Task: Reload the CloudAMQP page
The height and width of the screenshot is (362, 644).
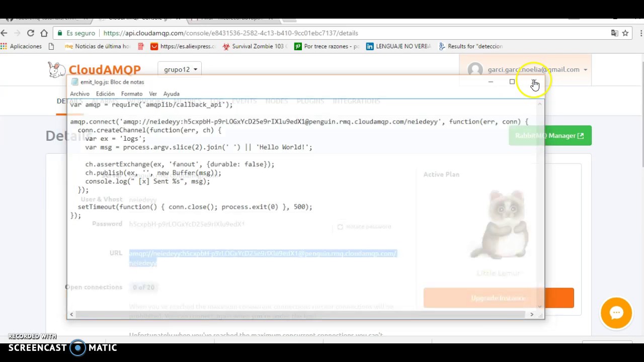Action: coord(31,33)
